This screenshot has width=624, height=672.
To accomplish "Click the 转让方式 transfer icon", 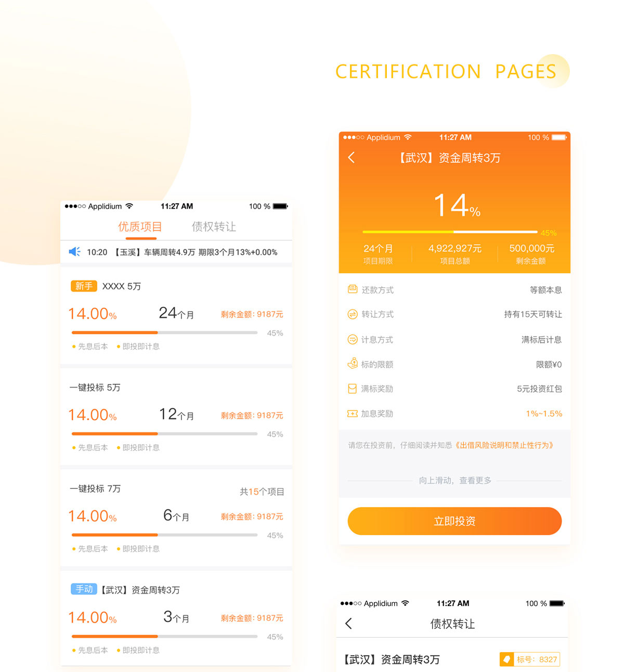I will (x=353, y=314).
